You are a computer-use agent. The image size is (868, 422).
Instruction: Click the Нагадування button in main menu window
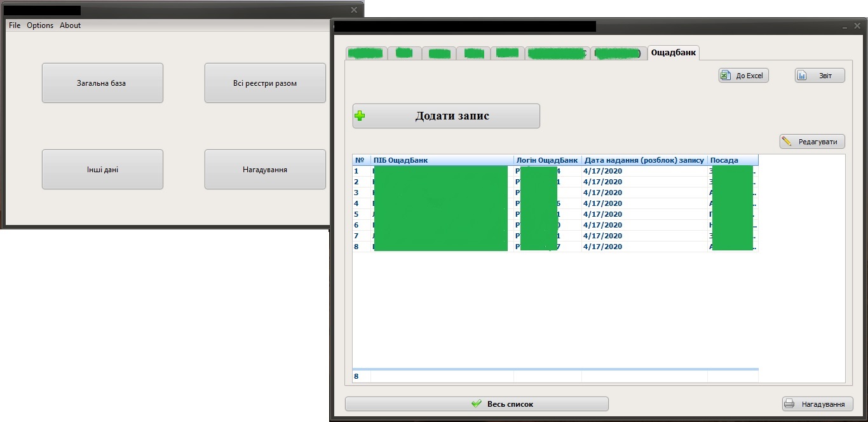tap(265, 169)
